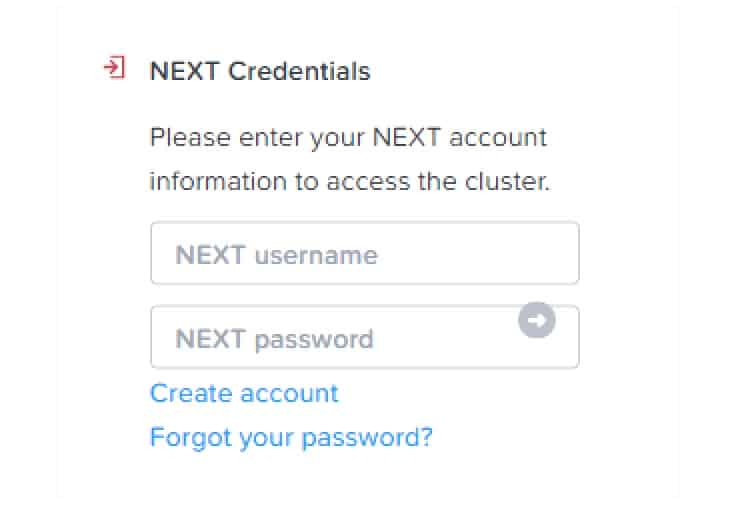Click the circular arrow inside the password box
Viewport: 736px width, 508px height.
pyautogui.click(x=537, y=320)
